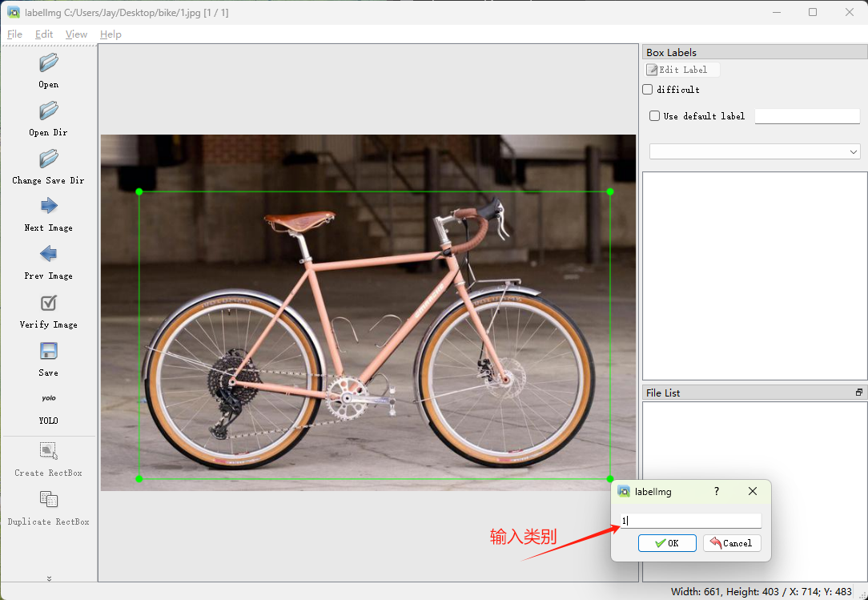
Task: Click the top-left bounding box vertex
Action: click(139, 191)
